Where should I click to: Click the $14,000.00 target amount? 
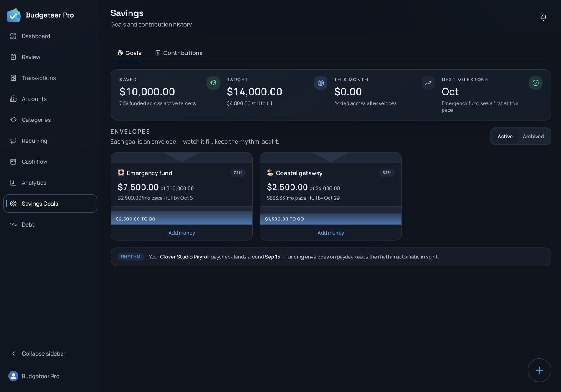point(255,92)
